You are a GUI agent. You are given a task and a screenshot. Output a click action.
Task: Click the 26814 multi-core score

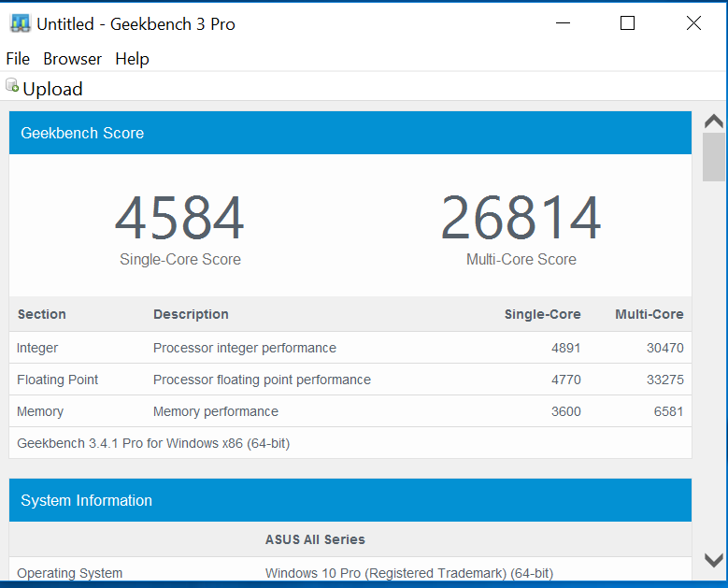pyautogui.click(x=521, y=219)
